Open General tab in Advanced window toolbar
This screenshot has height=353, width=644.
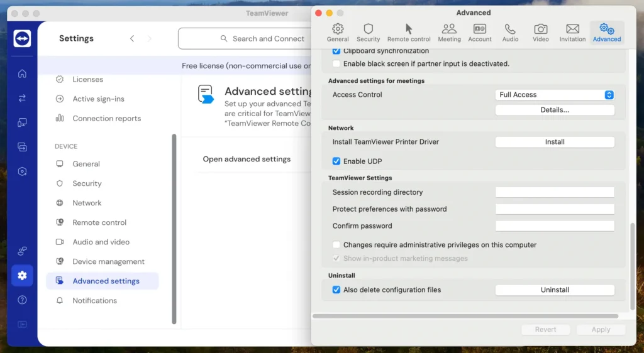pos(338,33)
